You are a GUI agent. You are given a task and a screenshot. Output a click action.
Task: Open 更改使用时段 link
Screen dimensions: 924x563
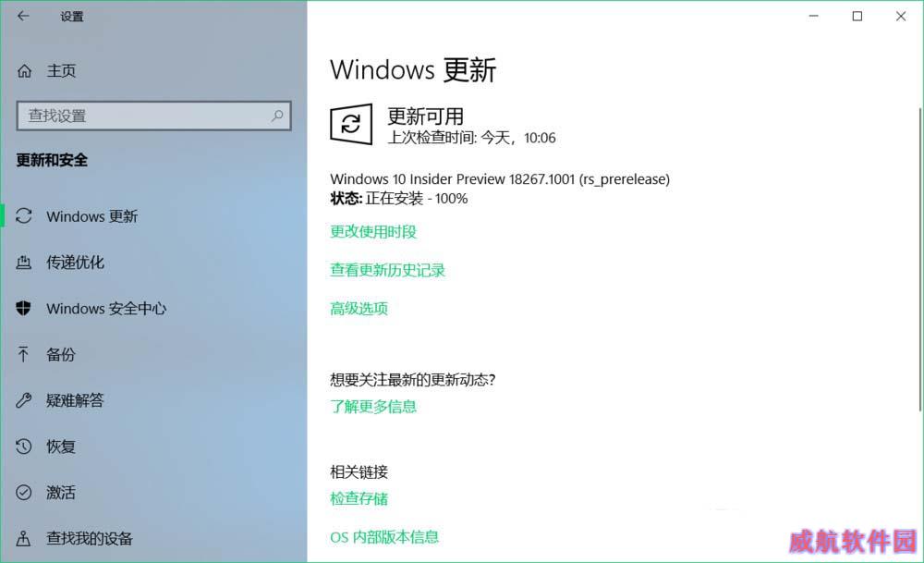[x=373, y=232]
